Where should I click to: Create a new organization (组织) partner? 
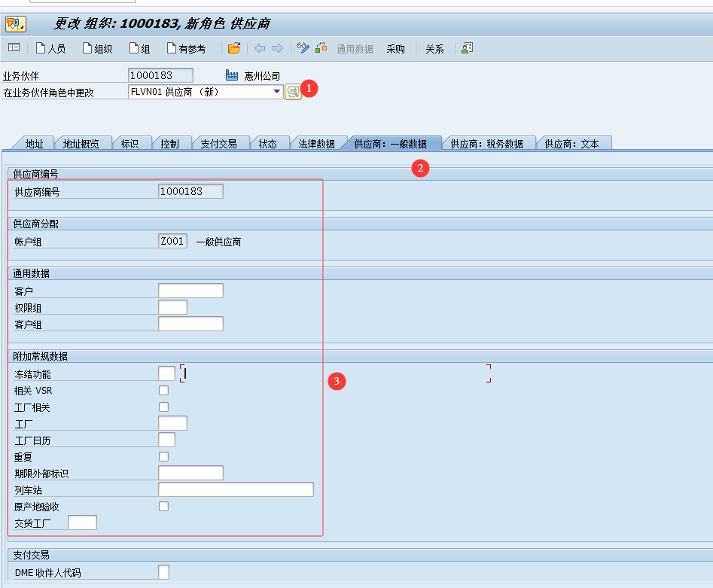97,49
